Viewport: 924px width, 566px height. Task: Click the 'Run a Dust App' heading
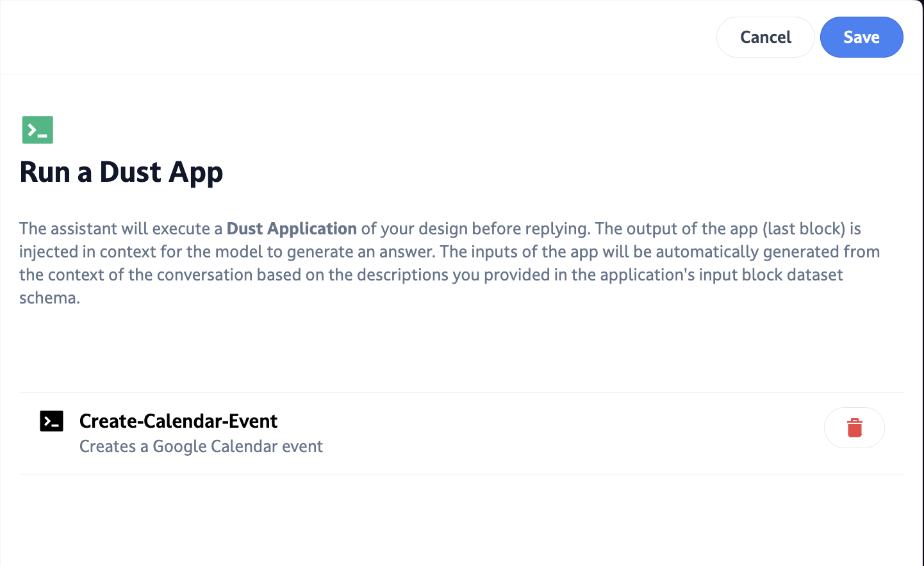pos(121,172)
